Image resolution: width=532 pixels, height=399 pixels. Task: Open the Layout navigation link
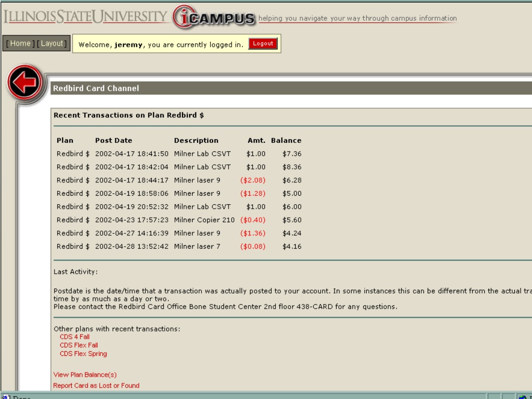(x=51, y=44)
